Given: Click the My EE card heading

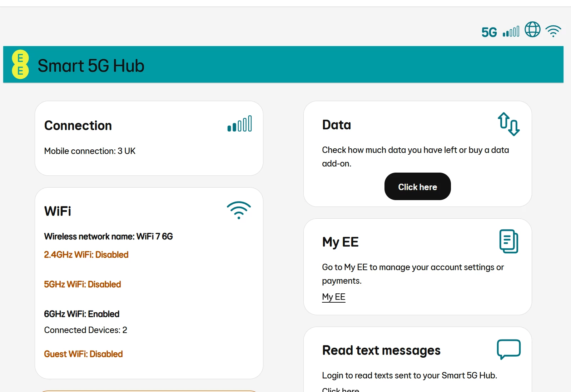Looking at the screenshot, I should point(340,242).
